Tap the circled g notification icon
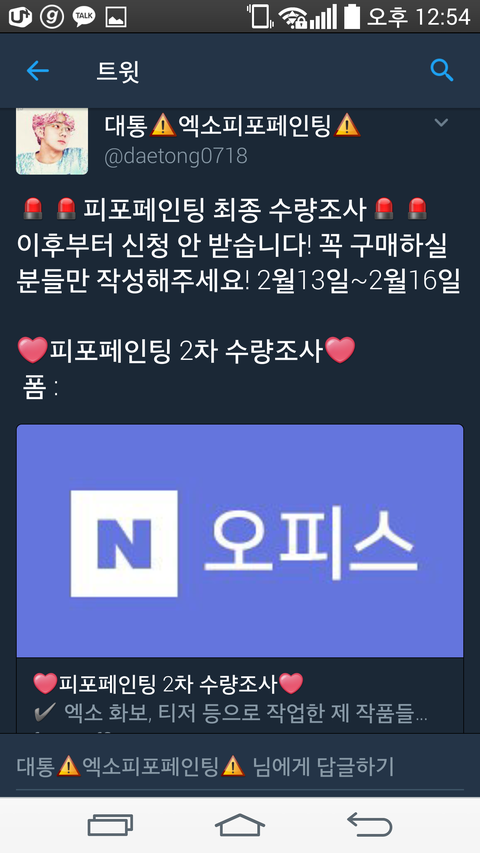480x853 pixels. pyautogui.click(x=52, y=16)
